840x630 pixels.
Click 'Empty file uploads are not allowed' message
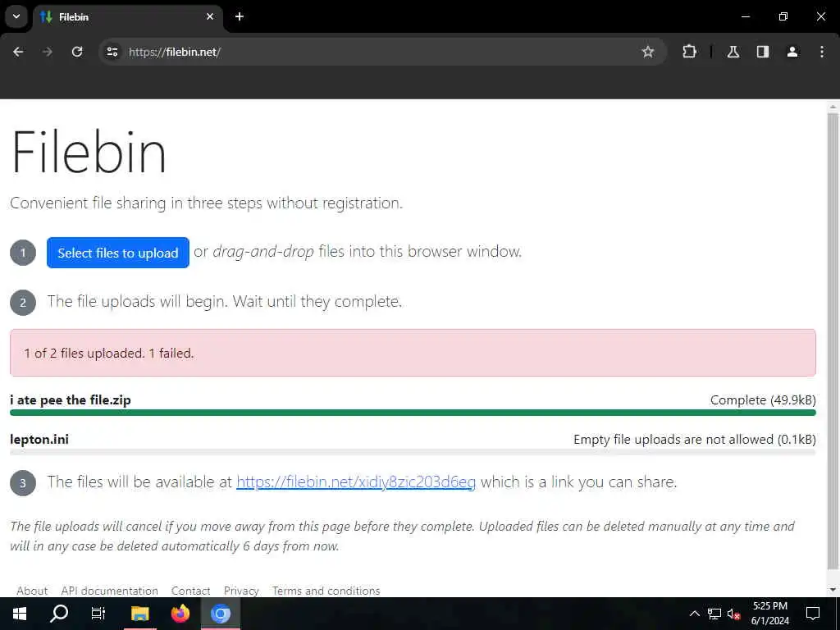click(673, 440)
